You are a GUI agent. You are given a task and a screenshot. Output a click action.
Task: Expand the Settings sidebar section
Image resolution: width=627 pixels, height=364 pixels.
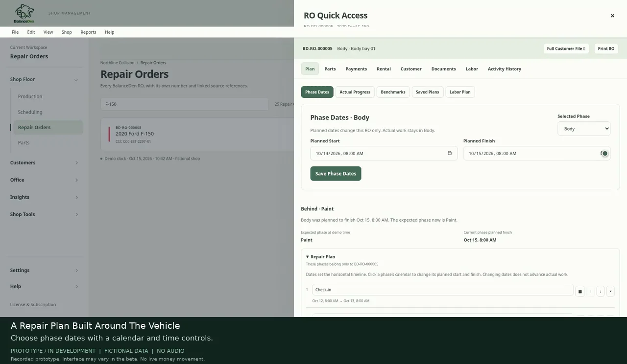point(76,270)
